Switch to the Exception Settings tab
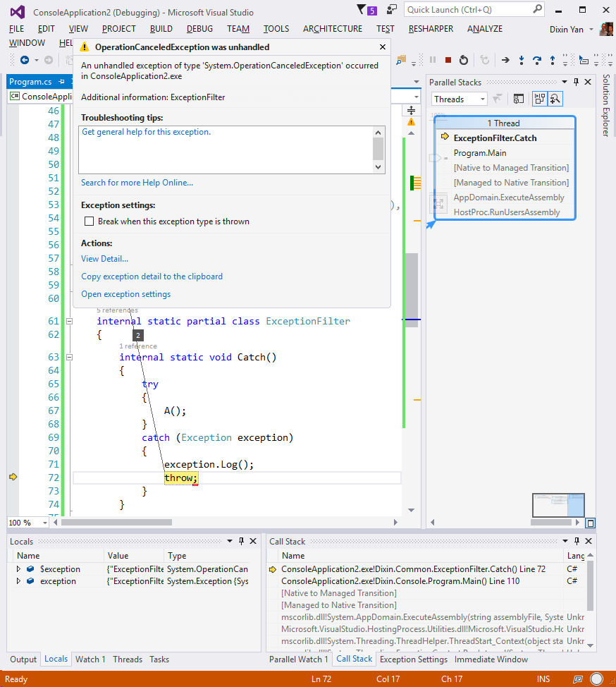616x687 pixels. click(414, 659)
